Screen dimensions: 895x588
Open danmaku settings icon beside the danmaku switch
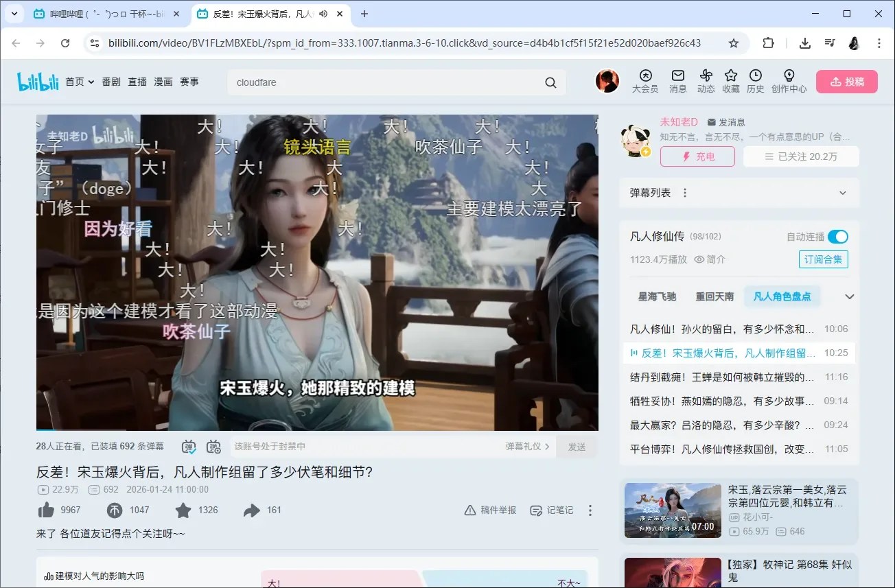213,447
